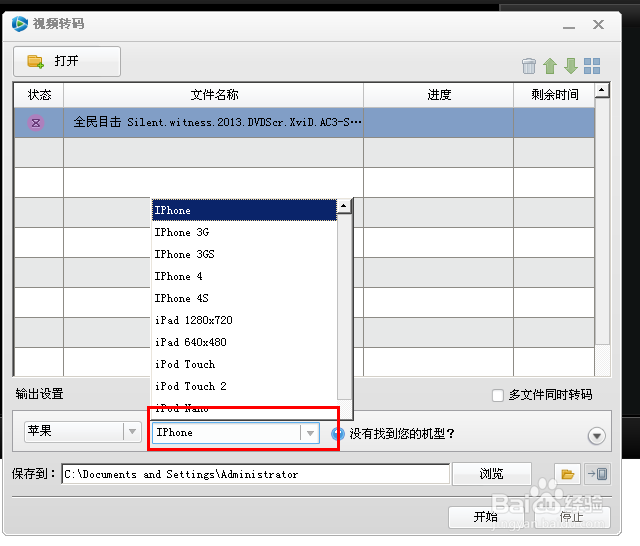This screenshot has width=640, height=546.
Task: Enable 多文件同时转码 checkbox
Action: [498, 395]
